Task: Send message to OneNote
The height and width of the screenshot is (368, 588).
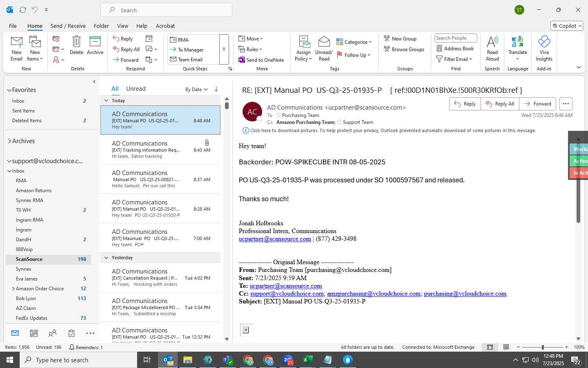Action: click(x=261, y=60)
